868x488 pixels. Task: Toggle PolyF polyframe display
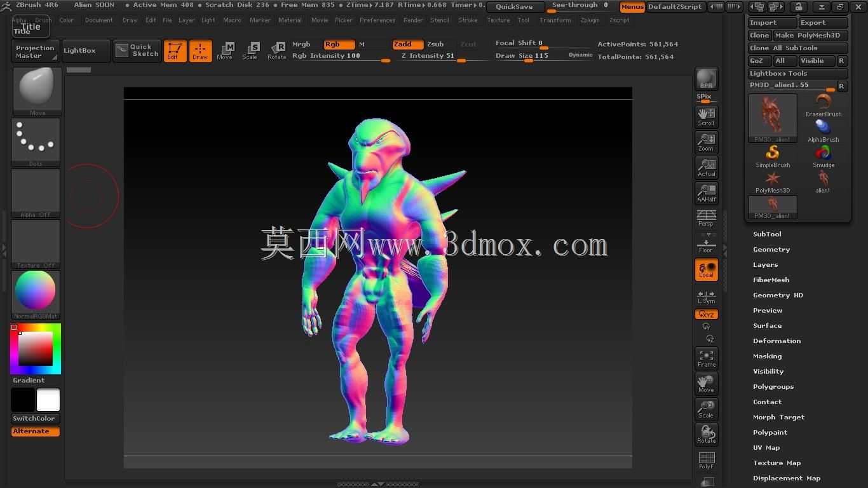[706, 460]
